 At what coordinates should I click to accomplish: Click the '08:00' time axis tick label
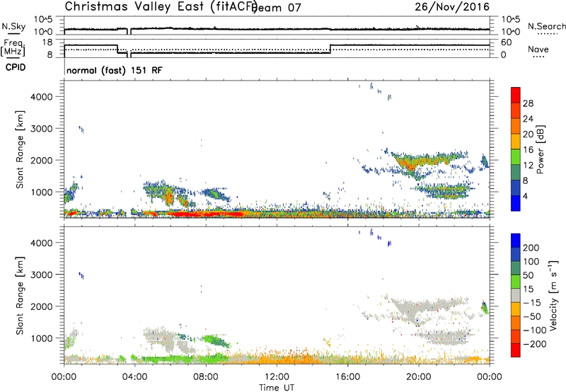click(206, 377)
